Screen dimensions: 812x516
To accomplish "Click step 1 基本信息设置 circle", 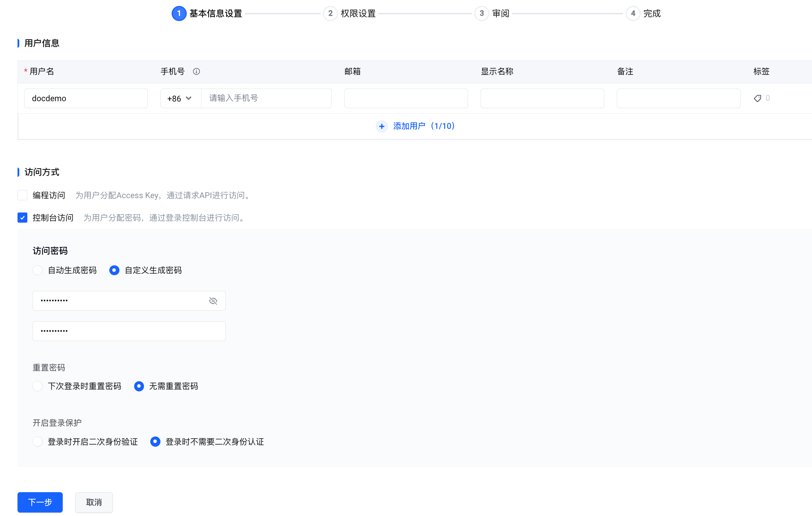I will (179, 14).
